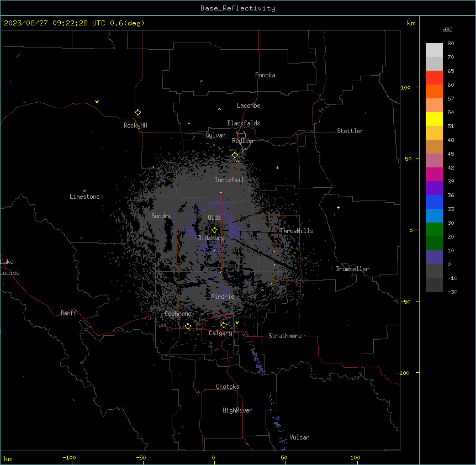Click the Limestone label
The height and width of the screenshot is (465, 476).
point(84,197)
